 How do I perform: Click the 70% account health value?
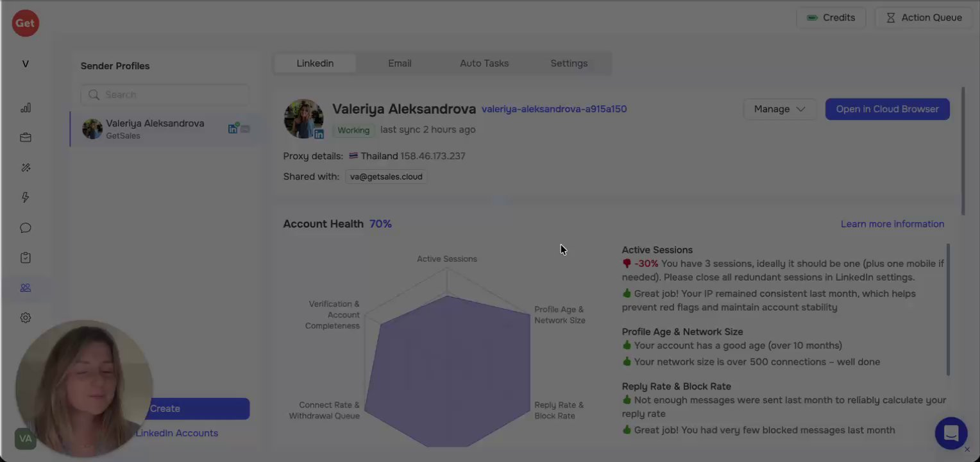click(x=380, y=224)
